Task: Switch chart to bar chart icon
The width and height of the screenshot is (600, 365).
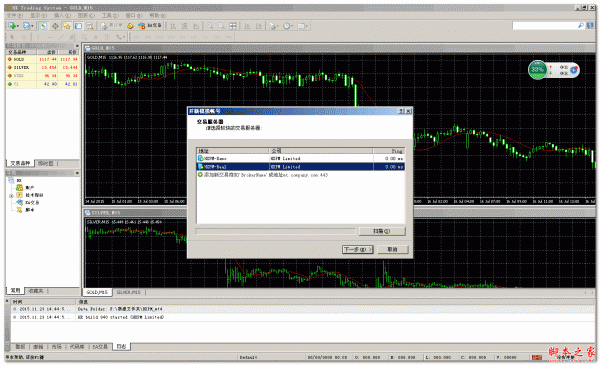Action: click(173, 26)
